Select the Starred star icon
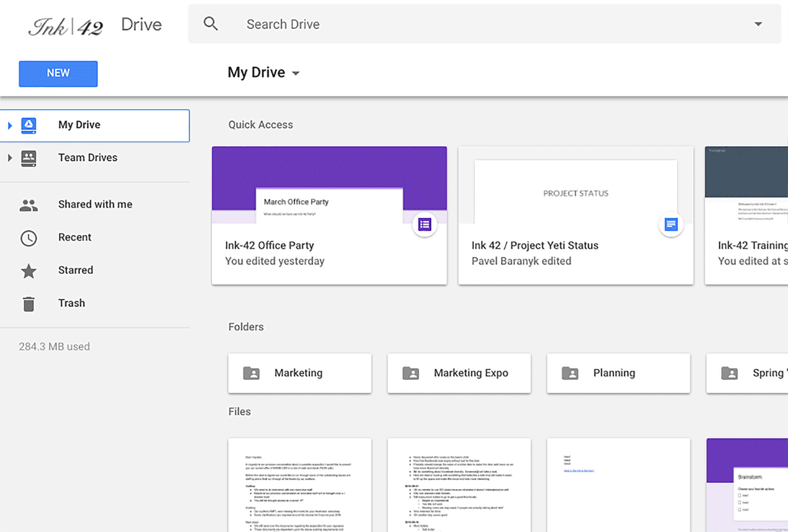 pos(28,270)
